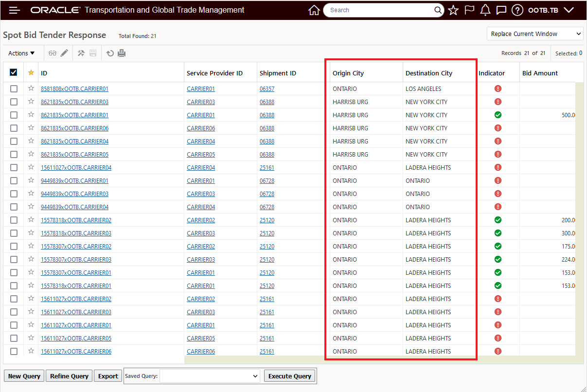Click the Execute Query button
587x392 pixels.
[289, 376]
